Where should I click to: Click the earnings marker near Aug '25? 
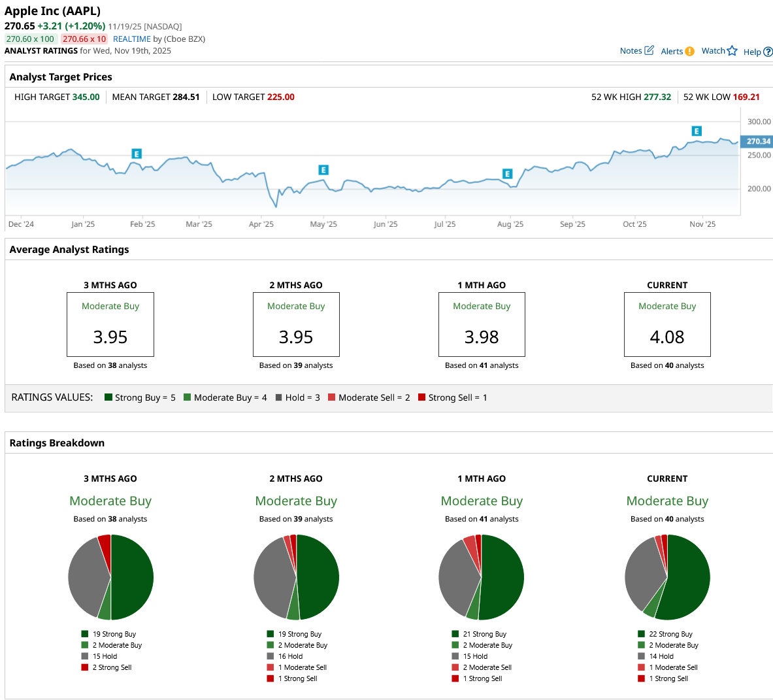point(507,173)
